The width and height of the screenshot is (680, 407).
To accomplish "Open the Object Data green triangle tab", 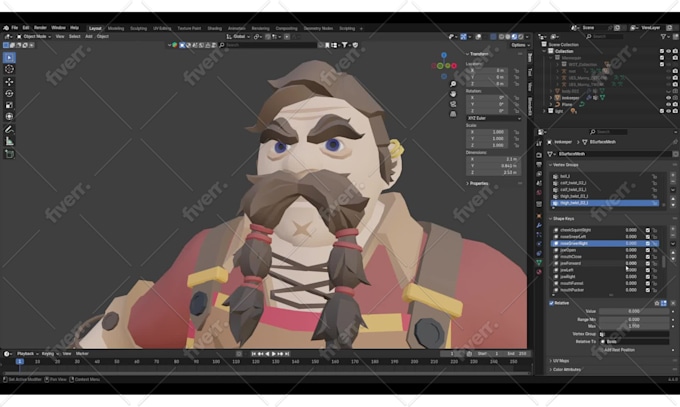I will 539,262.
